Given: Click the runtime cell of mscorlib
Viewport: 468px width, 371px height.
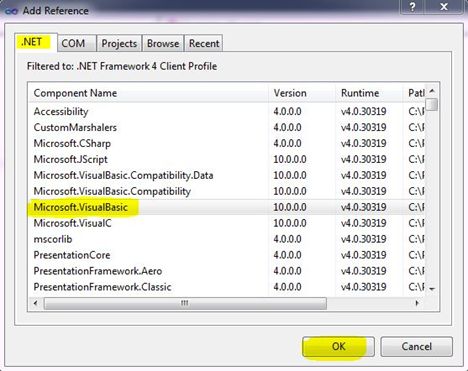Looking at the screenshot, I should 363,239.
